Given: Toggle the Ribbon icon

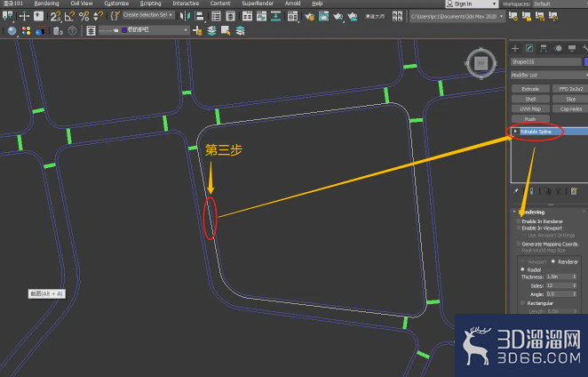Looking at the screenshot, I should point(247,16).
